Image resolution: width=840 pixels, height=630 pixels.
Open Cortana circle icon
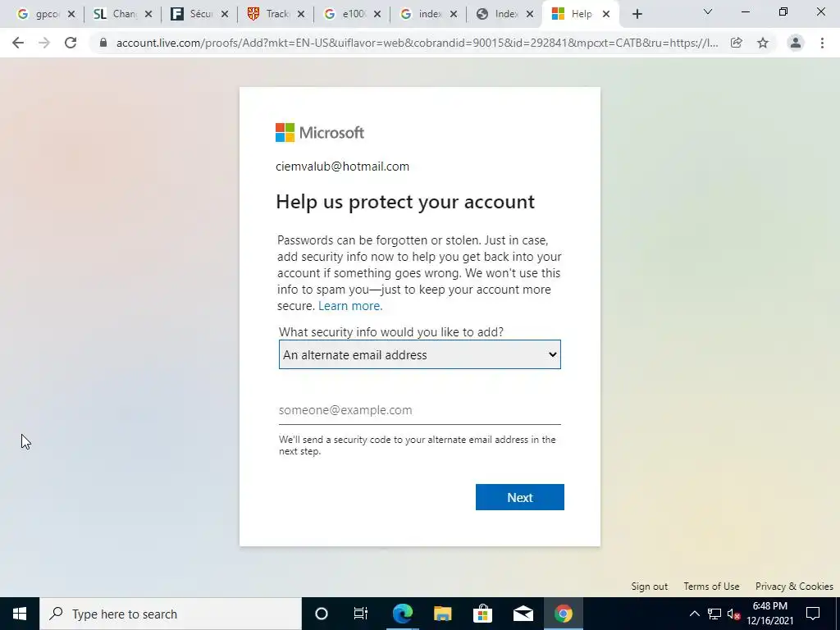[x=322, y=614]
